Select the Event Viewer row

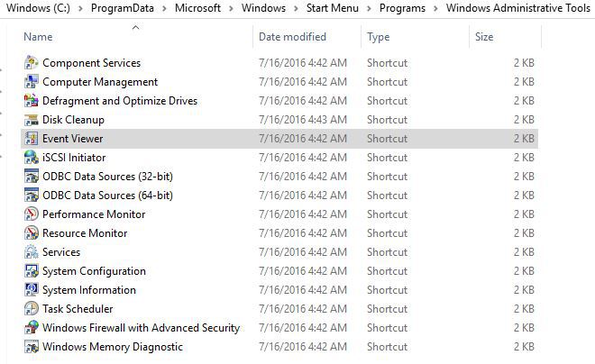pyautogui.click(x=73, y=139)
